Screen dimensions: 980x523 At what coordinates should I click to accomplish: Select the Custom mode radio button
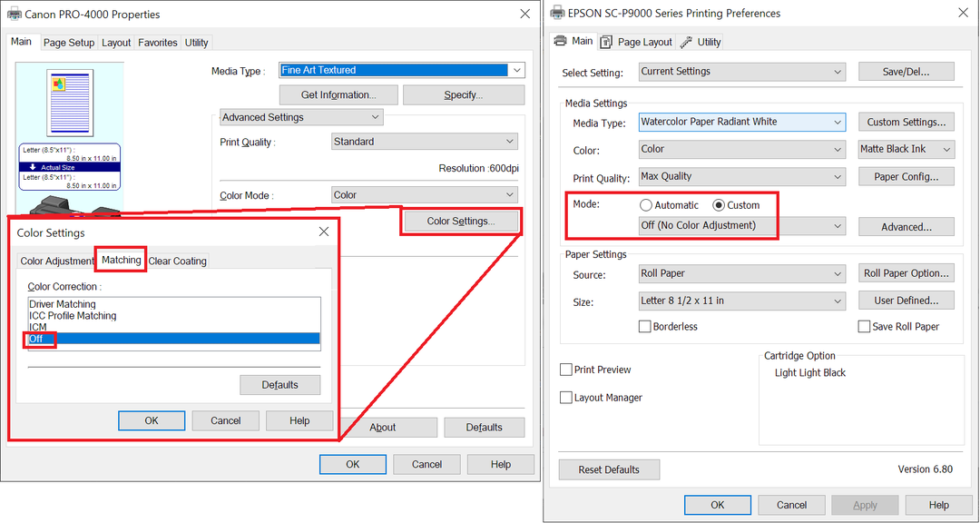720,205
